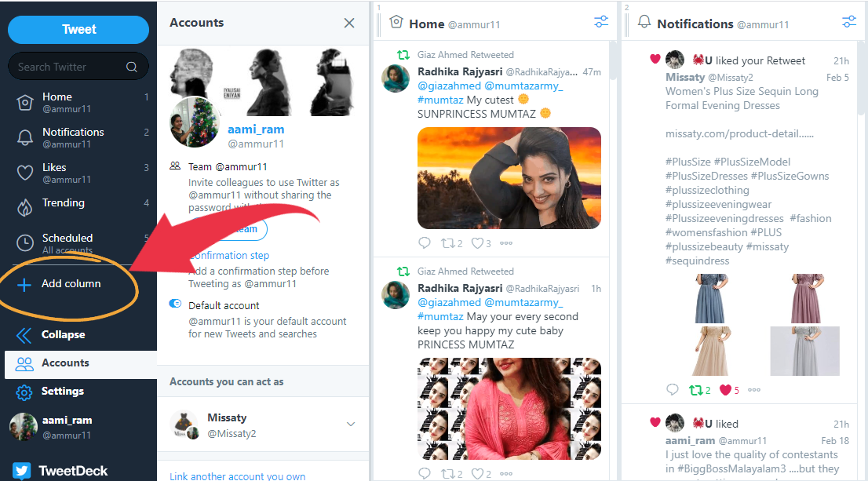Expand the Missaty account options

pyautogui.click(x=351, y=425)
